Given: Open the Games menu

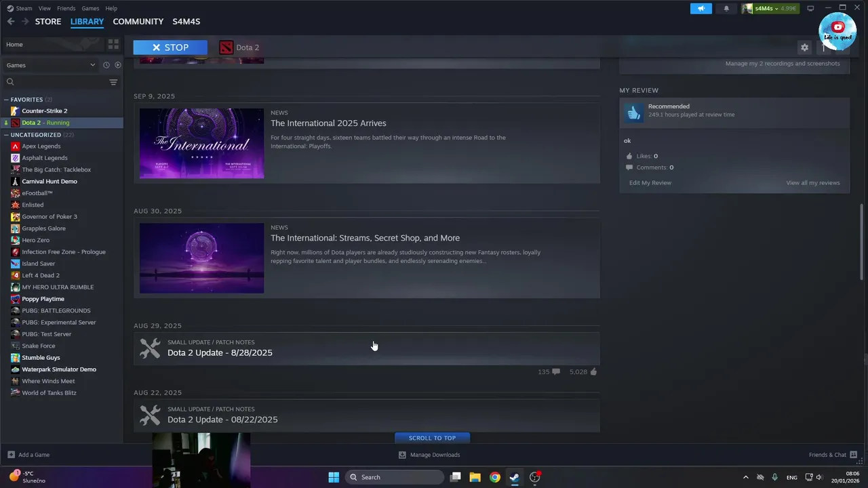Looking at the screenshot, I should (x=90, y=8).
